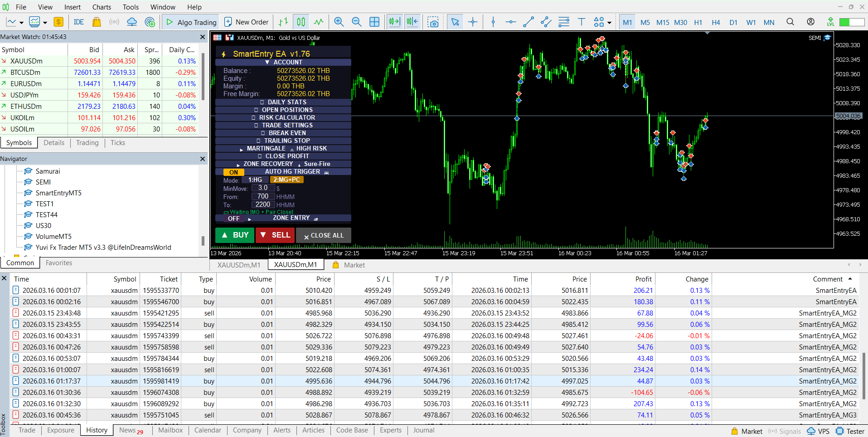Image resolution: width=868 pixels, height=437 pixels.
Task: Toggle the AUTO HG TRIGGER ON switch
Action: (x=233, y=172)
